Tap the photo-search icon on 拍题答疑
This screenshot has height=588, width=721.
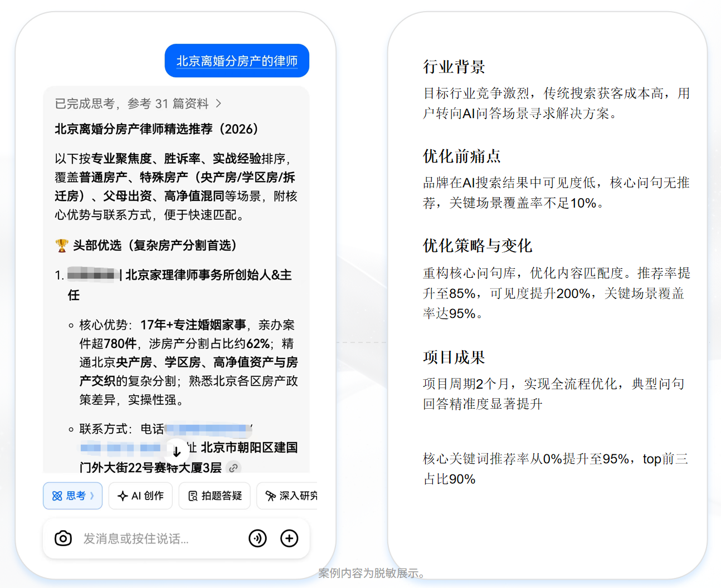[x=192, y=496]
